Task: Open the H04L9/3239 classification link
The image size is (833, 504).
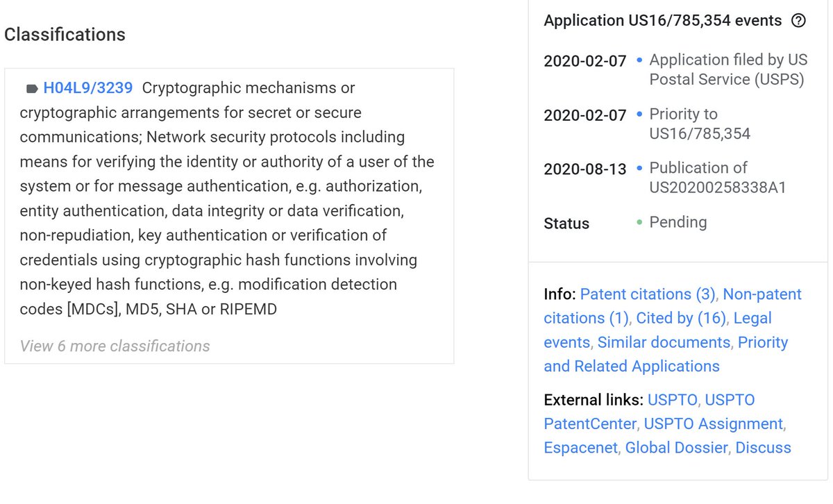Action: (x=88, y=88)
